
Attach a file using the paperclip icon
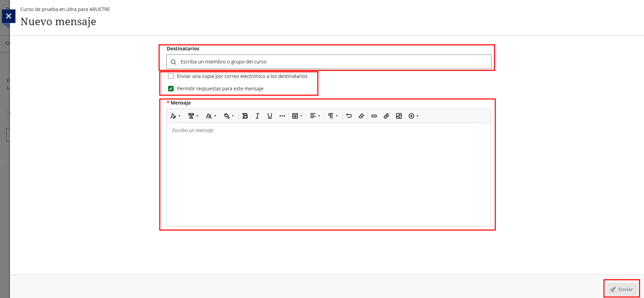387,116
